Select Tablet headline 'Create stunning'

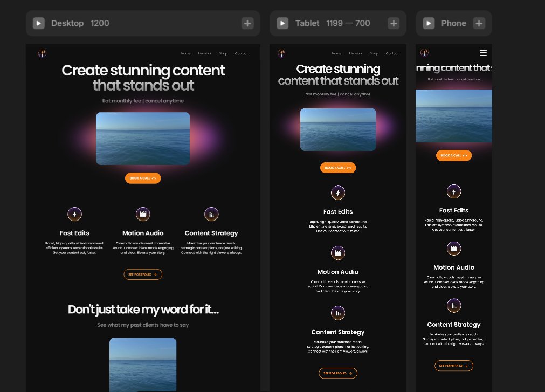click(338, 69)
